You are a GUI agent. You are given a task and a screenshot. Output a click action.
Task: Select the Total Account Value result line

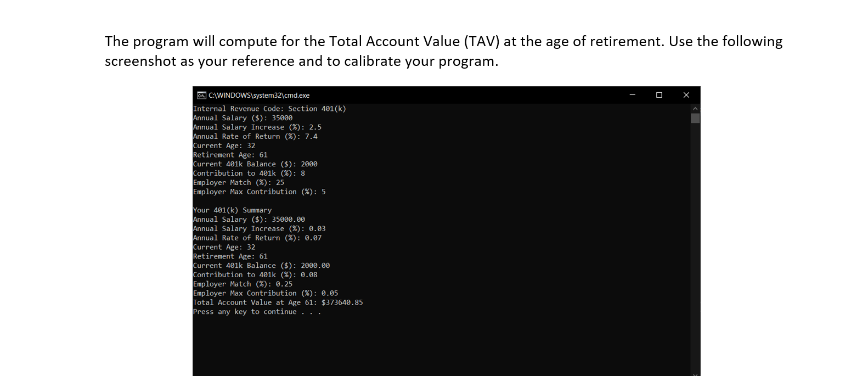(278, 302)
